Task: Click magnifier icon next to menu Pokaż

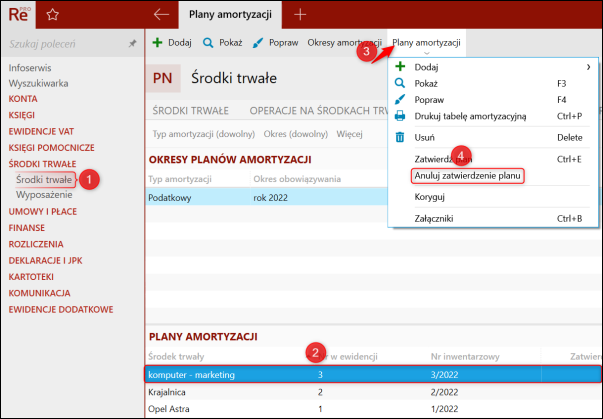Action: [x=400, y=83]
